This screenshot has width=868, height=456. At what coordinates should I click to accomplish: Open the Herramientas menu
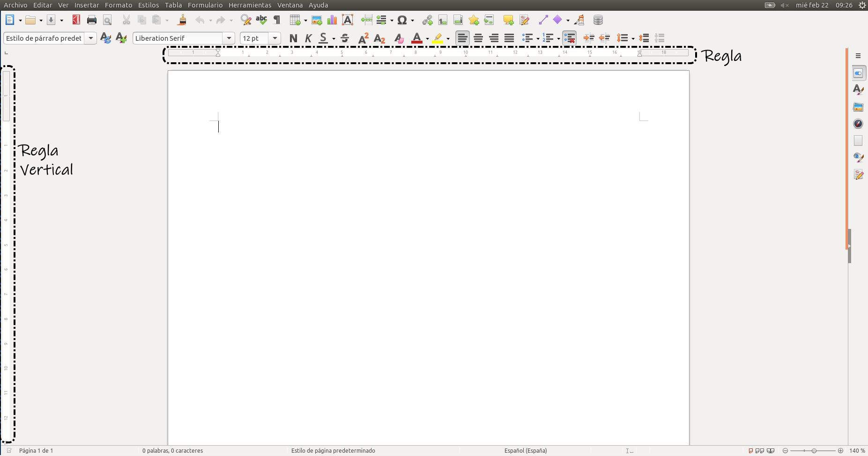(250, 5)
